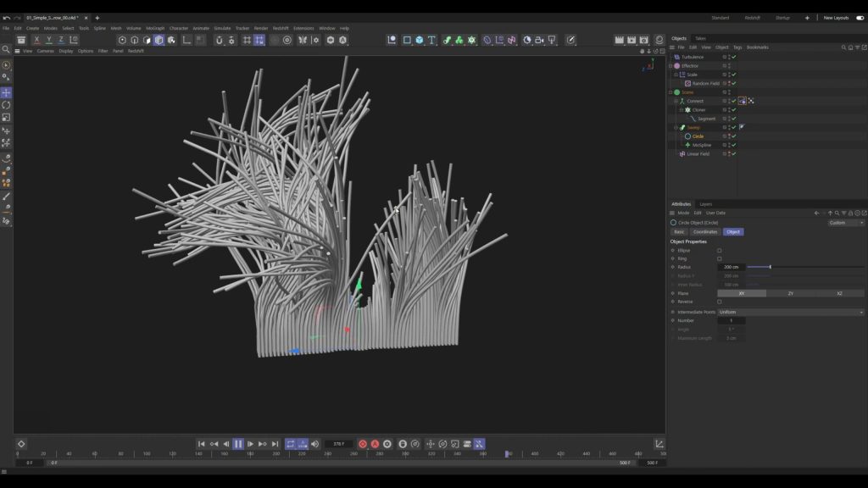868x488 pixels.
Task: Collapse the Connect tree node
Action: pos(676,102)
